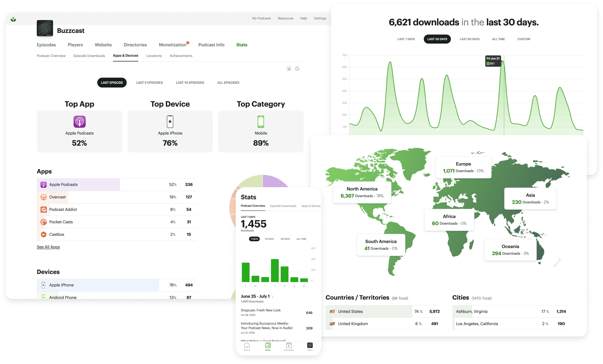Viewport: 603px width, 364px height.
Task: Open Resources link in top bar
Action: (x=285, y=18)
